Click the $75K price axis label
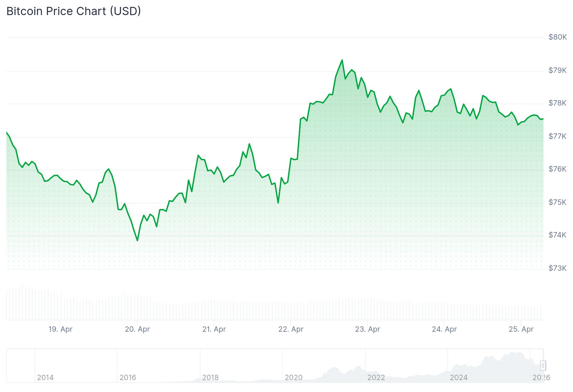Screen dimensions: 573x392 558,202
